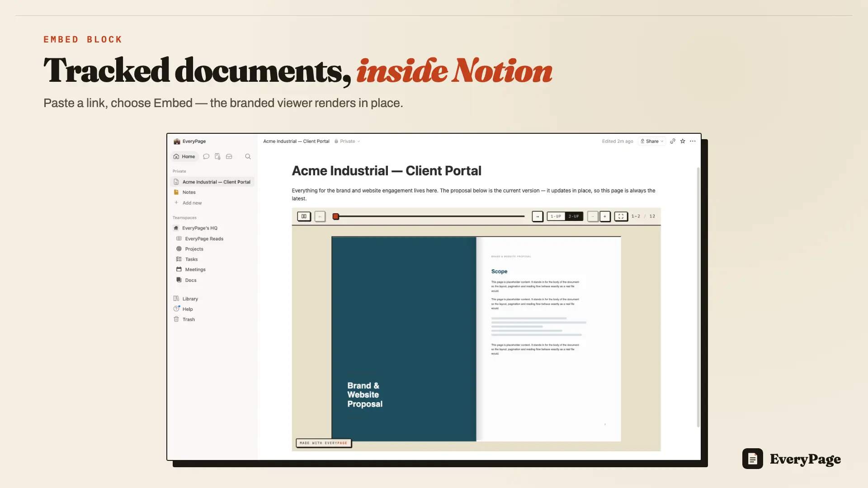The image size is (868, 488).
Task: Click the EveryPage workspace briefcase icon
Action: tap(177, 141)
